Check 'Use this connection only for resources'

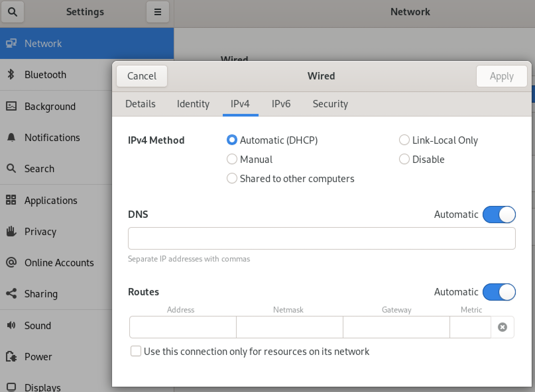click(x=136, y=351)
